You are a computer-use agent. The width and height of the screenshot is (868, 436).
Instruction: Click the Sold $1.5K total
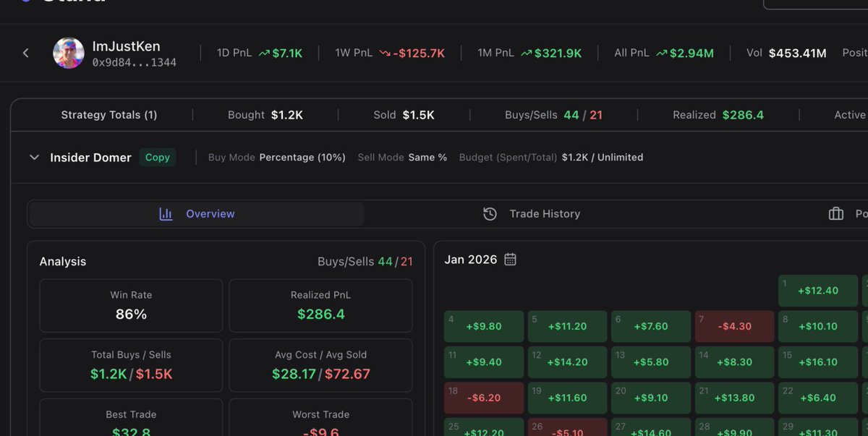coord(404,114)
